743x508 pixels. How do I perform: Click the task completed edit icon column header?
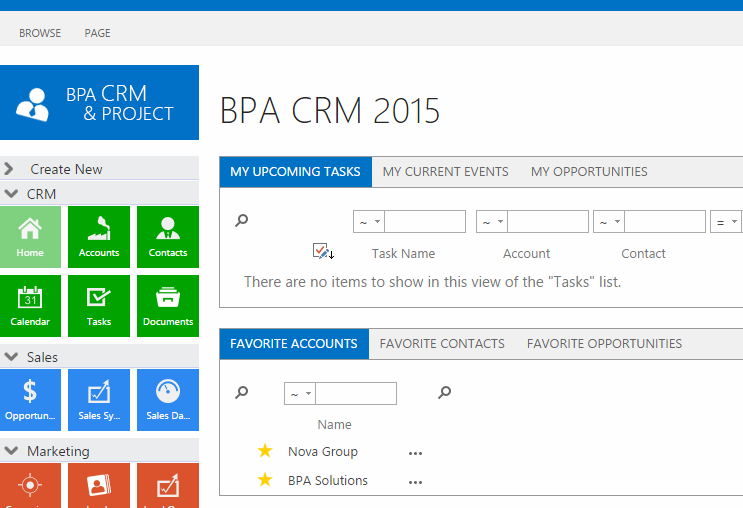(x=323, y=251)
